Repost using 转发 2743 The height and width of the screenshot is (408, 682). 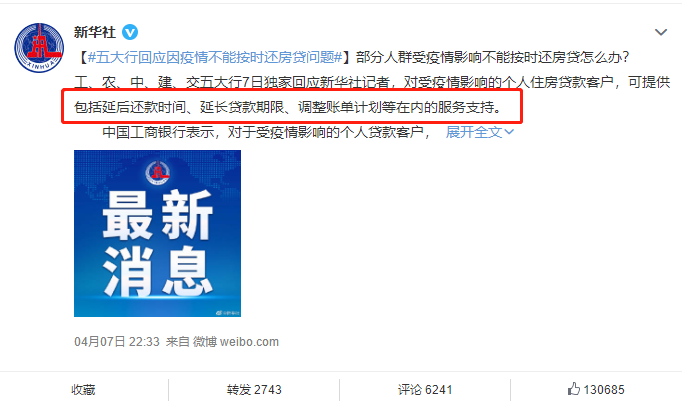(254, 390)
